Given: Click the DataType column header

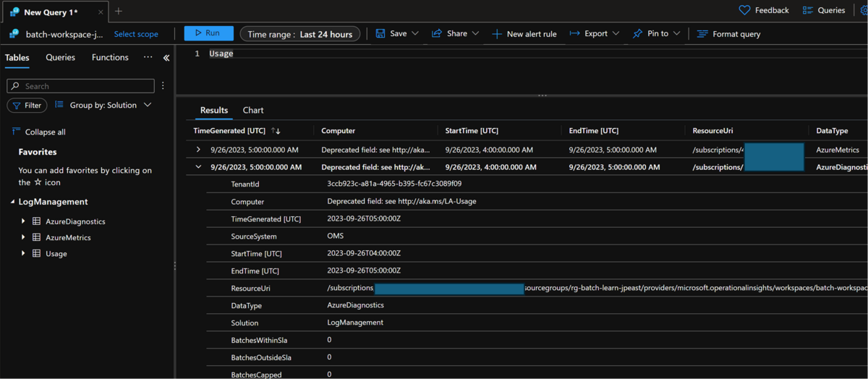Looking at the screenshot, I should (x=832, y=131).
